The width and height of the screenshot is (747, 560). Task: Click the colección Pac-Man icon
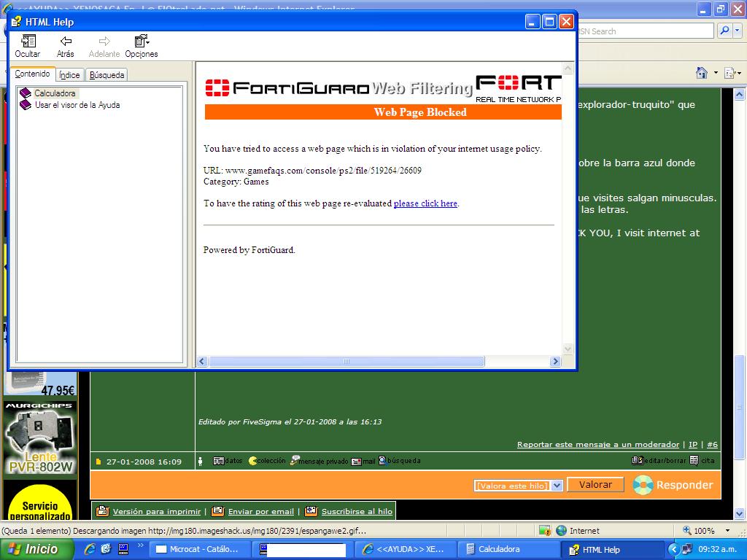point(252,461)
